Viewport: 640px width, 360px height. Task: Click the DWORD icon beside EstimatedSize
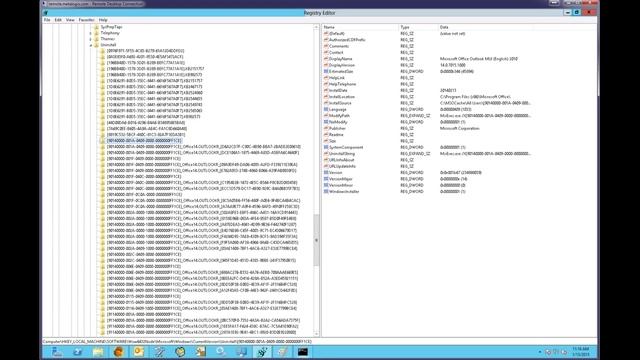coord(326,71)
